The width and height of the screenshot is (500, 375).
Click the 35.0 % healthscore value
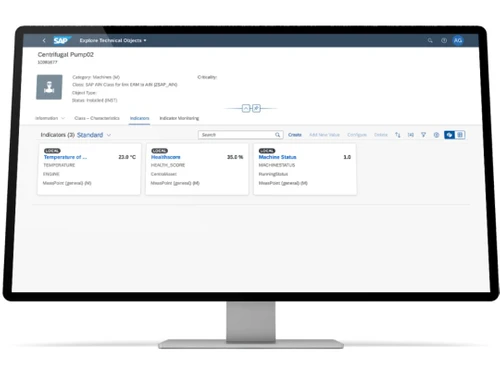point(235,157)
